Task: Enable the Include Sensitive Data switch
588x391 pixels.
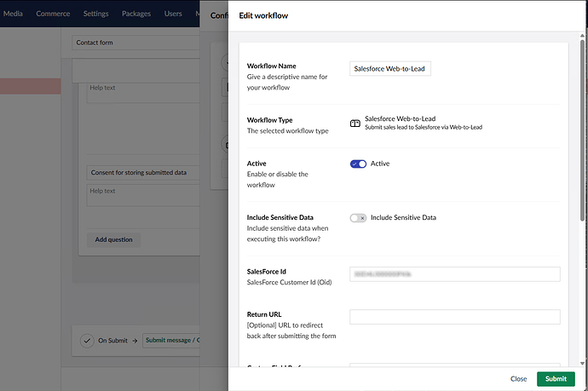Action: pos(358,218)
